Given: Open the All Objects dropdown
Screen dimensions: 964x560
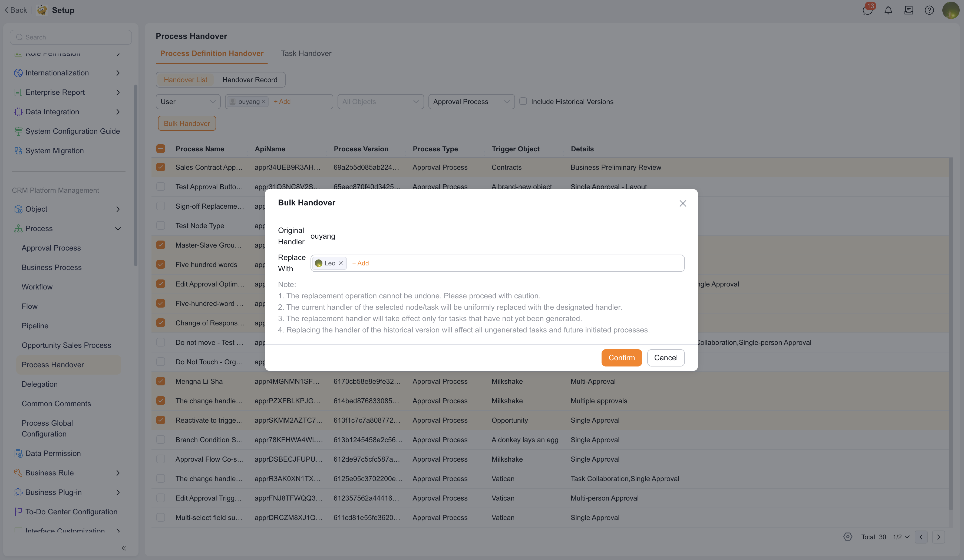Looking at the screenshot, I should tap(380, 102).
